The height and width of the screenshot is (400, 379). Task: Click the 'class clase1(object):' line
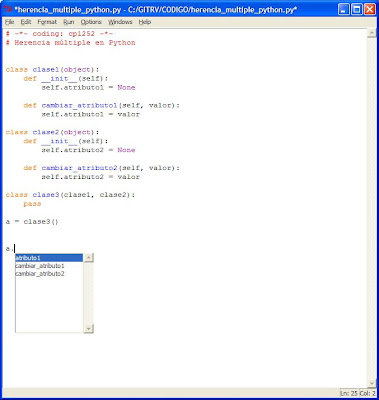pos(52,70)
